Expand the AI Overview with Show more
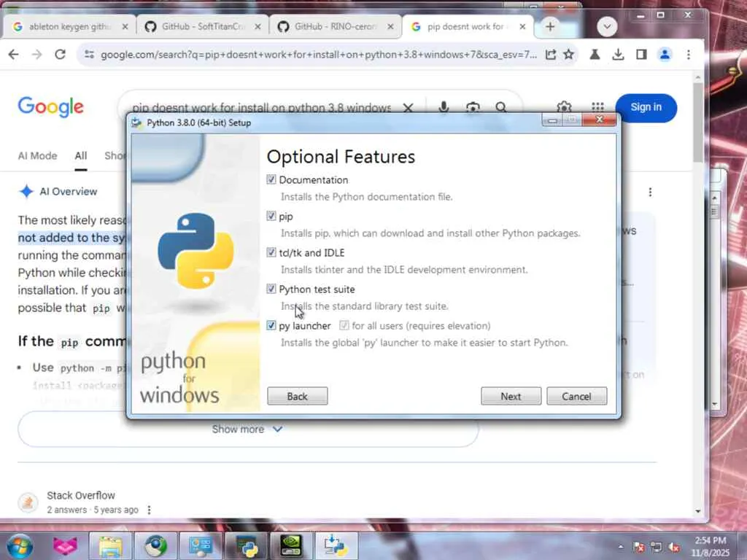The image size is (747, 560). [248, 429]
